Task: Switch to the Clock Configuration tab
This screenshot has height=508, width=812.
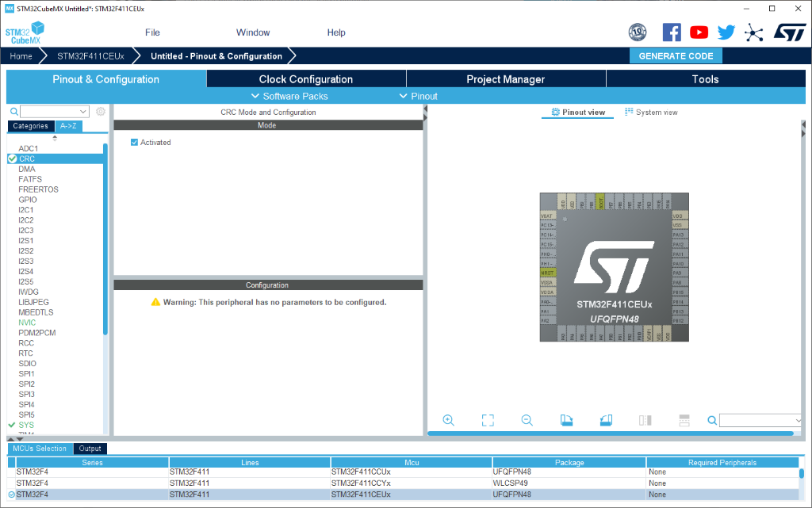Action: (306, 79)
